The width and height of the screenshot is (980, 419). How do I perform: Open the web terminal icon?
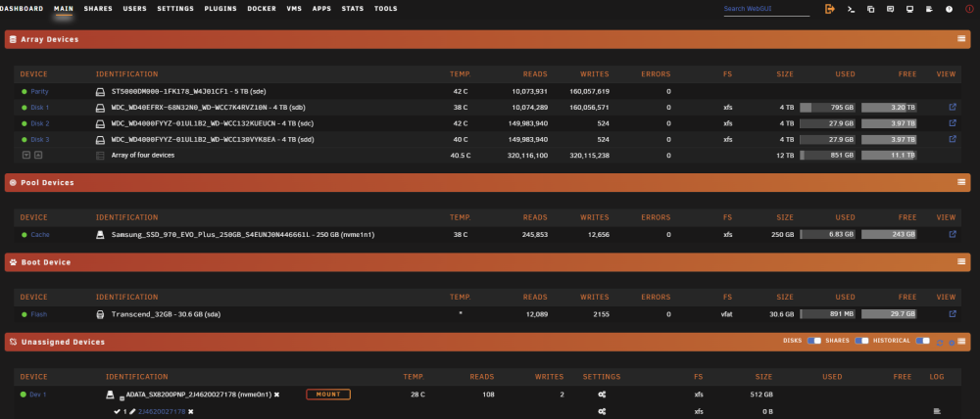point(851,10)
